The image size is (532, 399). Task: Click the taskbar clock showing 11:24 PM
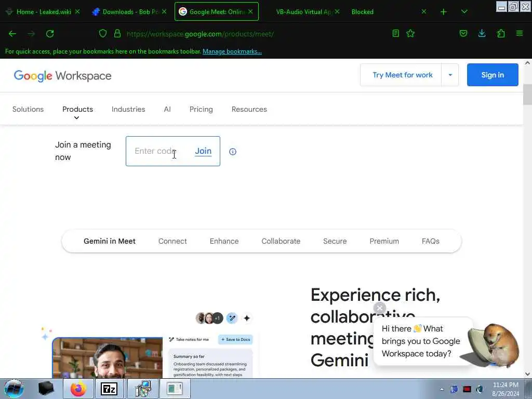point(506,389)
